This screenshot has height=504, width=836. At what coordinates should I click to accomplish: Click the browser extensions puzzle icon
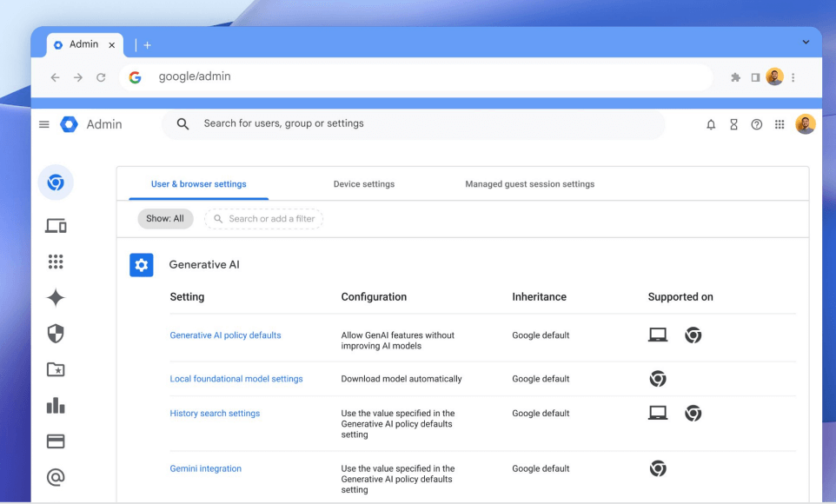coord(735,77)
